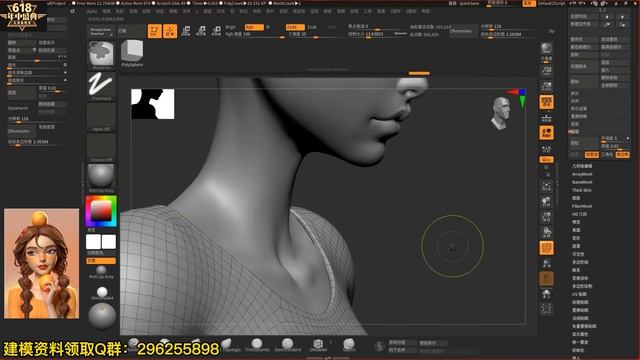640x360 pixels.
Task: Toggle the XYZ rotation button
Action: (x=546, y=159)
